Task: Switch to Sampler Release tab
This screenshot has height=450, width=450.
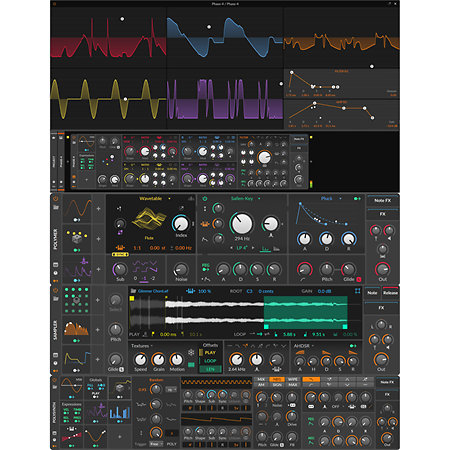Action: [390, 293]
